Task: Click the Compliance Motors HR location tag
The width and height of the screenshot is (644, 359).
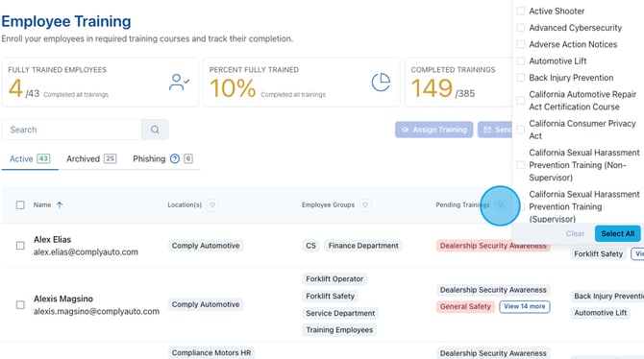Action: coord(211,353)
